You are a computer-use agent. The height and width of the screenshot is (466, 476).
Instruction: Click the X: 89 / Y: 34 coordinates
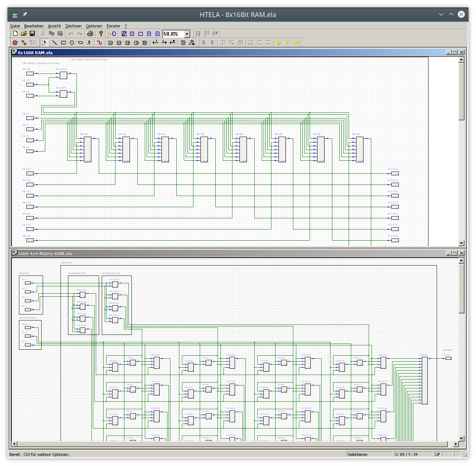[x=414, y=454]
